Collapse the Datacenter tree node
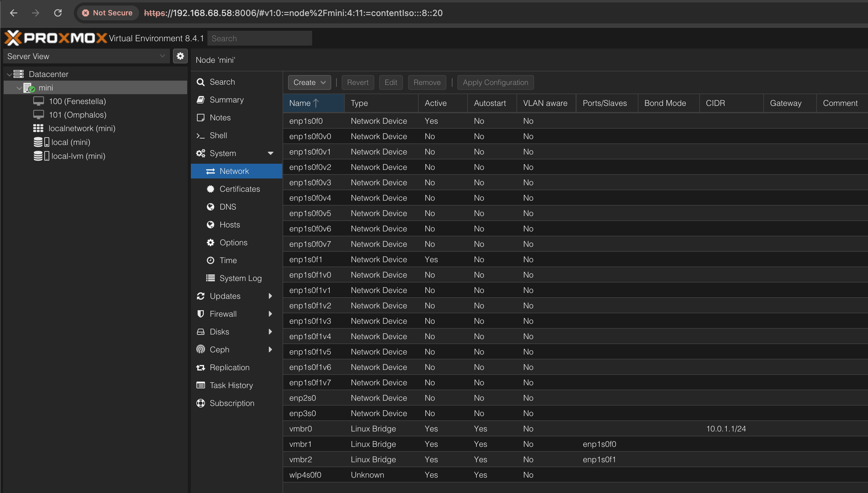Image resolution: width=868 pixels, height=493 pixels. [x=9, y=74]
